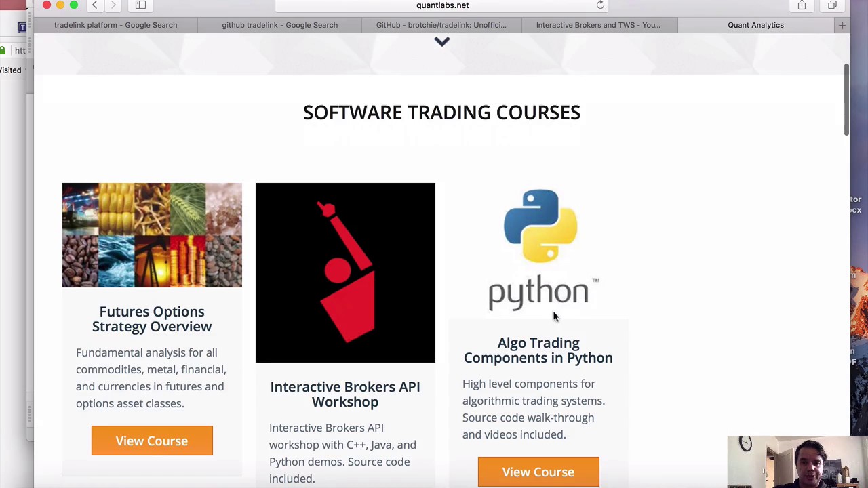The width and height of the screenshot is (868, 488).
Task: Go back using Safari back arrow
Action: (95, 5)
